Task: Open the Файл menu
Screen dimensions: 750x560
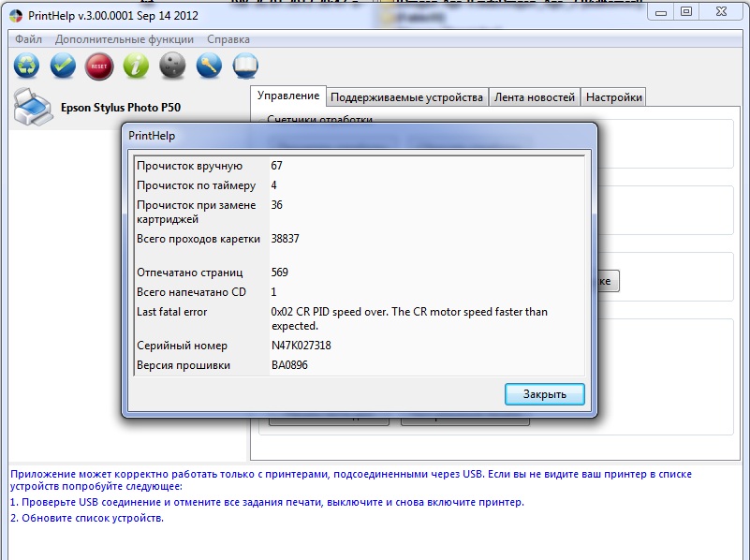Action: pos(28,39)
